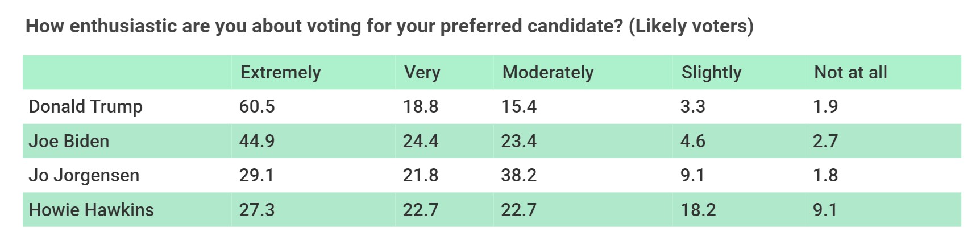
Task: Click the Extremely column header
Action: tap(280, 73)
